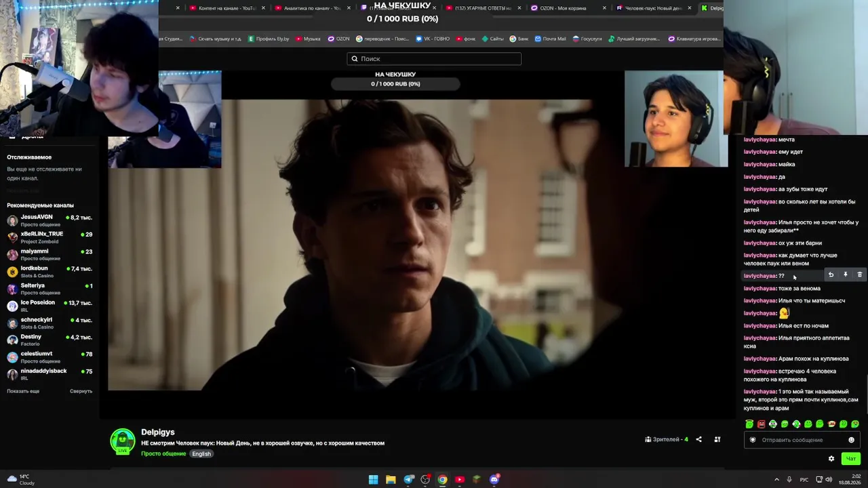This screenshot has height=488, width=868.
Task: Show hidden system tray icons
Action: [x=776, y=479]
